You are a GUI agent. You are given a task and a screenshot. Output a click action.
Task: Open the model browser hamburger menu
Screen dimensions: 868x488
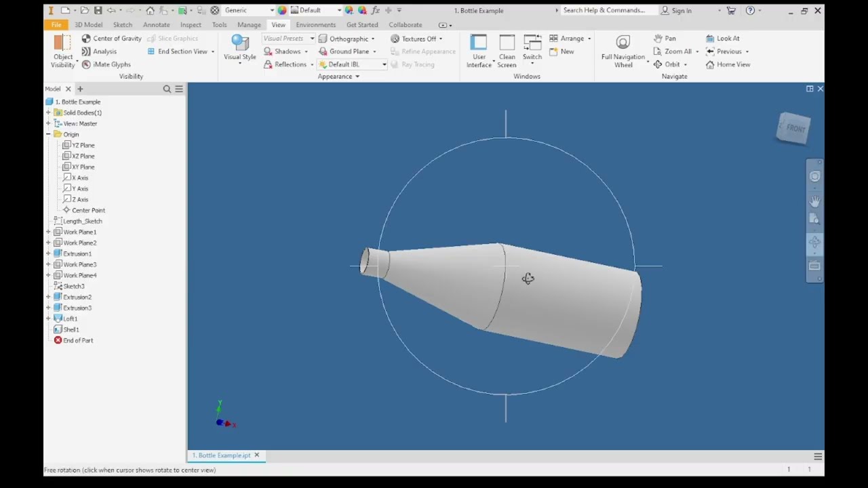tap(179, 89)
